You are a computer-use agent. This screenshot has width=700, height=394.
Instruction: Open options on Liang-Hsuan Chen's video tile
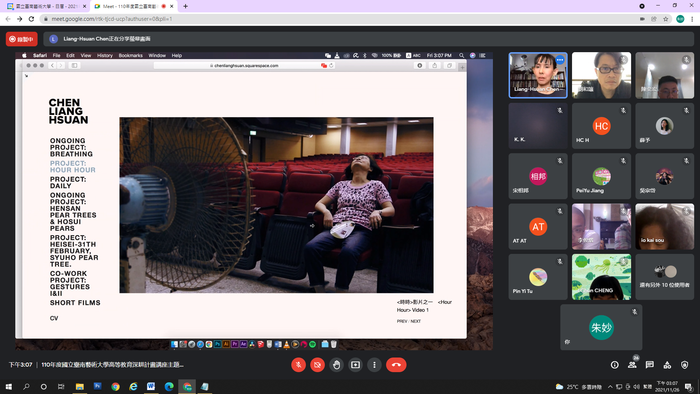pyautogui.click(x=560, y=60)
